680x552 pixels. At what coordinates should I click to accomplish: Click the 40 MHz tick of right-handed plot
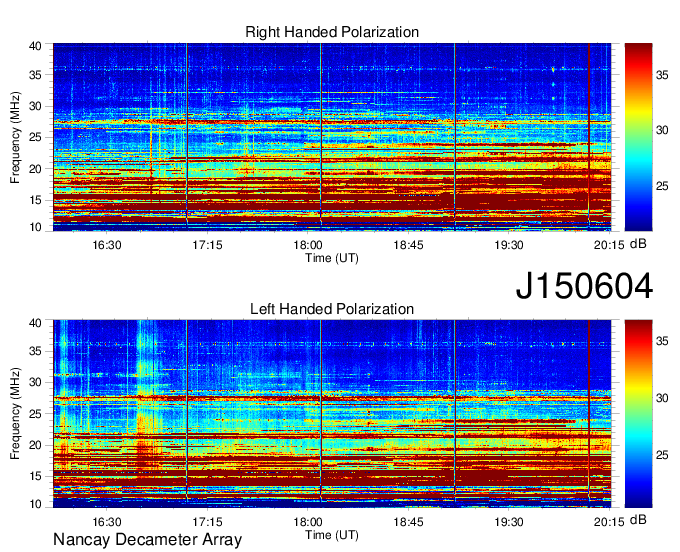(35, 46)
